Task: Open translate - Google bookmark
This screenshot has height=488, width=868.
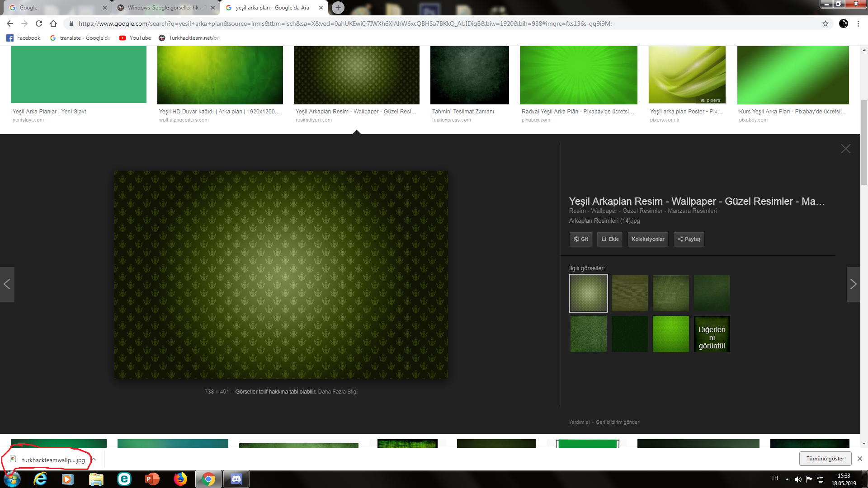Action: [x=80, y=38]
